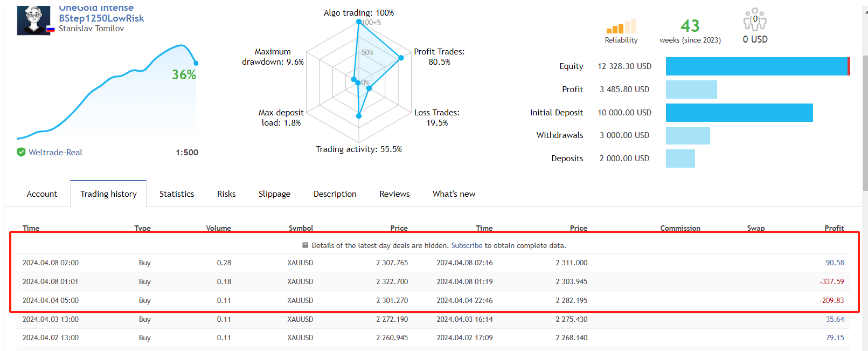Click the info icon beside hidden deals notice
The image size is (868, 351).
pos(305,245)
